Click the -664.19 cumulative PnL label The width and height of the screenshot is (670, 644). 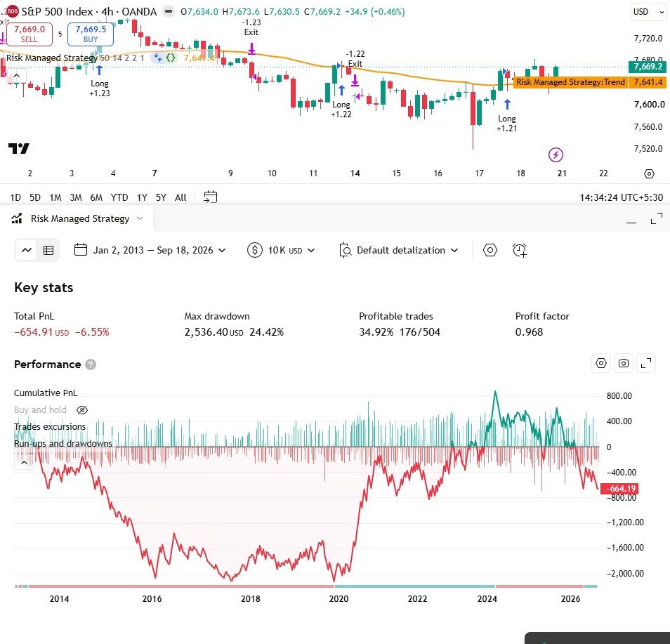point(619,489)
